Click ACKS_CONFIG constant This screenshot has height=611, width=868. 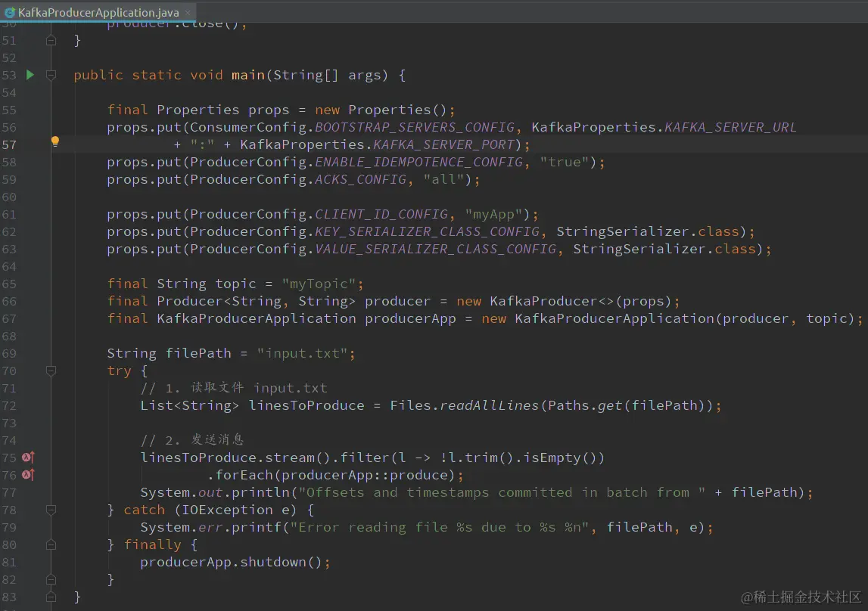tap(360, 179)
